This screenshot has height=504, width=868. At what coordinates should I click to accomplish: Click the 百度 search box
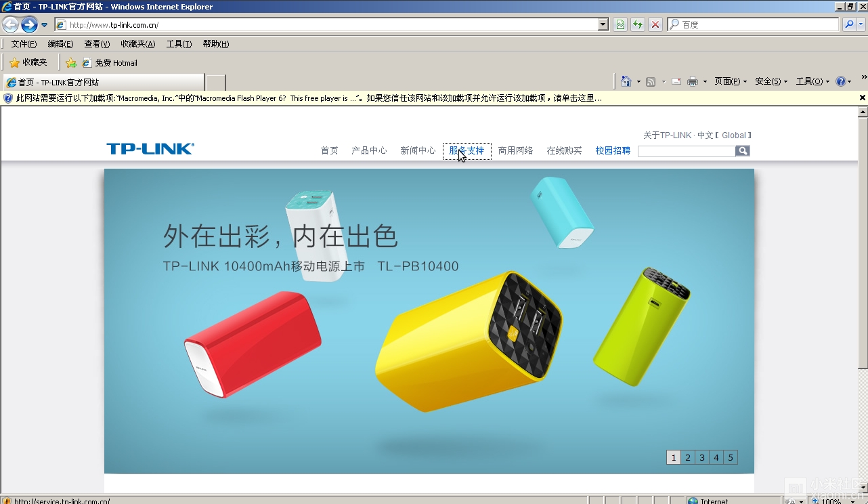754,24
